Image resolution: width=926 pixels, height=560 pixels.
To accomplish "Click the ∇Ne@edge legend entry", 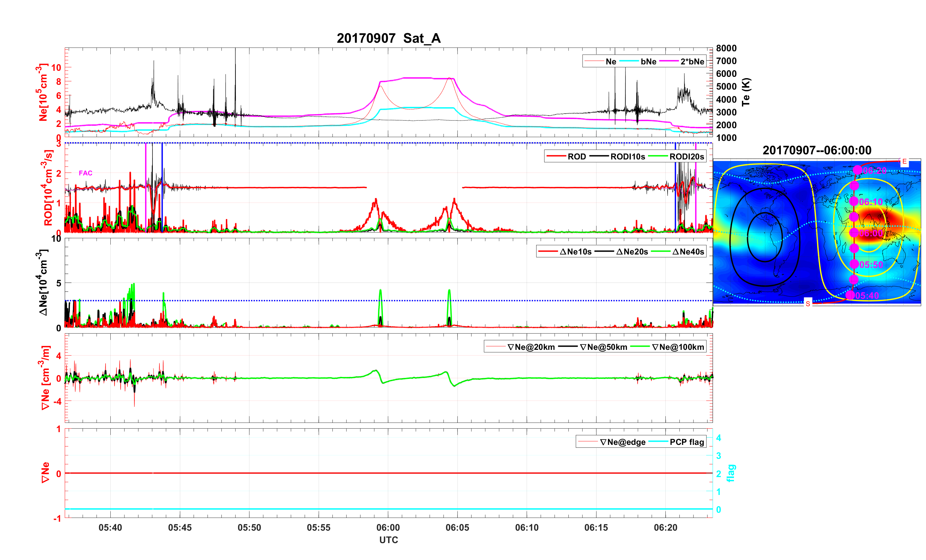I will coord(622,442).
